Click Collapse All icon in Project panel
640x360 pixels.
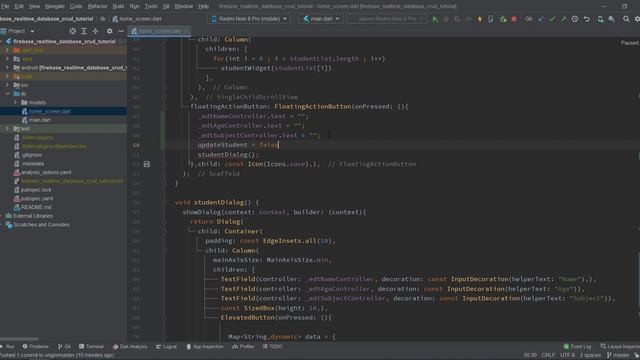tap(95, 31)
